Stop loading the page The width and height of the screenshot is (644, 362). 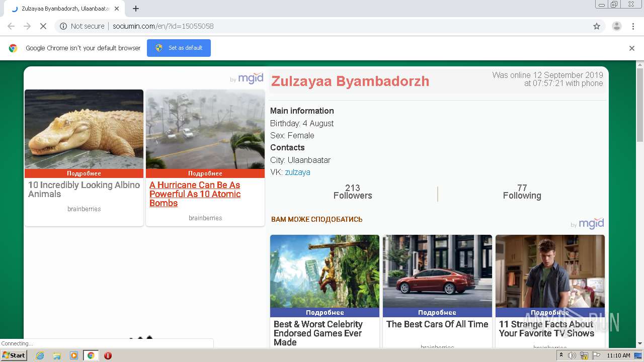coord(43,26)
